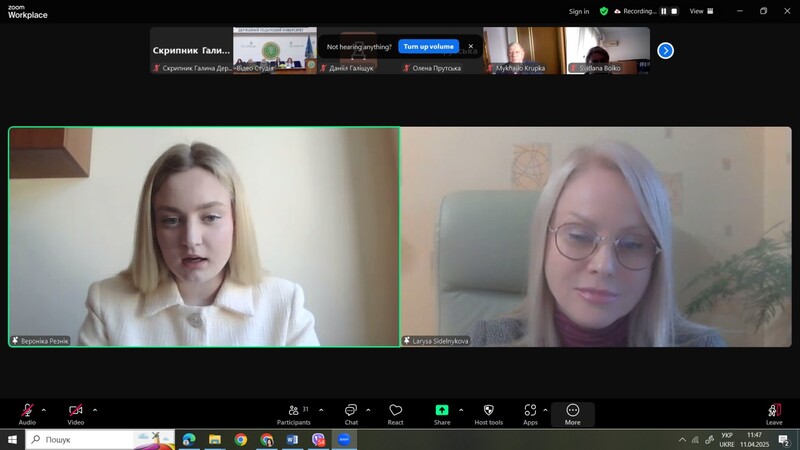This screenshot has width=800, height=450.
Task: Select Larysa Sidelnykova video tile
Action: (x=596, y=237)
